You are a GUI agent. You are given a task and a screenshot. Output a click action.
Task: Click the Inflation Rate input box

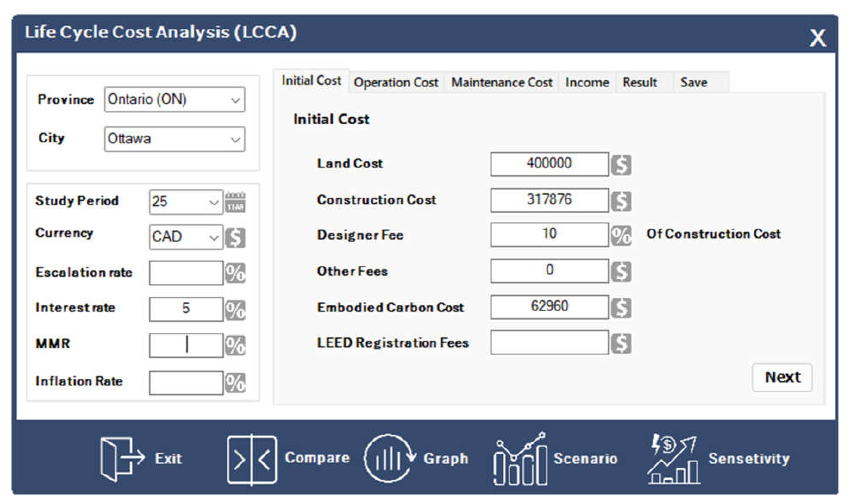tap(186, 382)
